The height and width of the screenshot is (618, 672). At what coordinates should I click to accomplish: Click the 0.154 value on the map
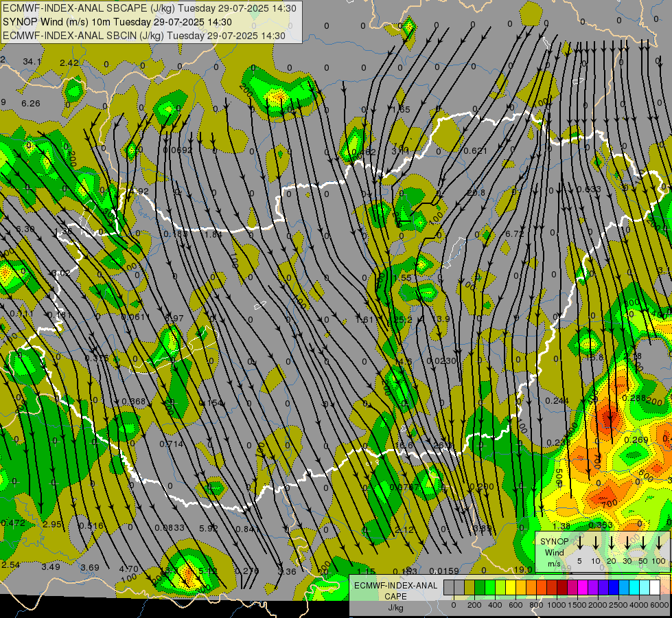tap(211, 402)
